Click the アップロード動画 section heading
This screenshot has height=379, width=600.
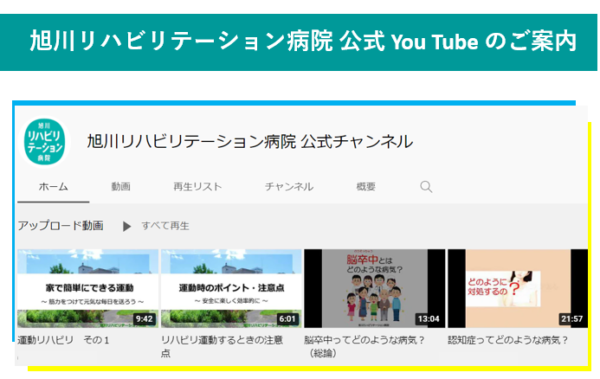(60, 225)
